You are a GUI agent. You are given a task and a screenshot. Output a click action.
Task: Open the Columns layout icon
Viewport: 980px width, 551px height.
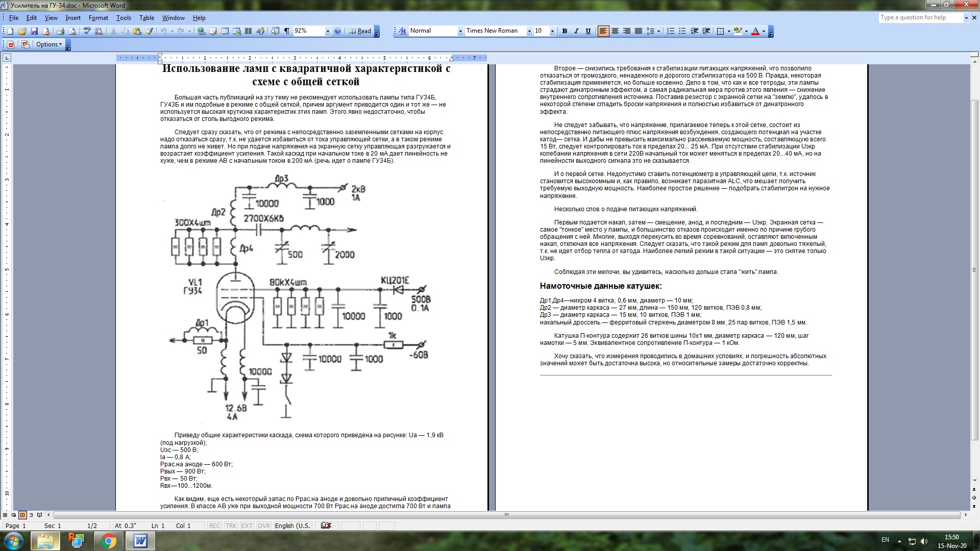249,31
